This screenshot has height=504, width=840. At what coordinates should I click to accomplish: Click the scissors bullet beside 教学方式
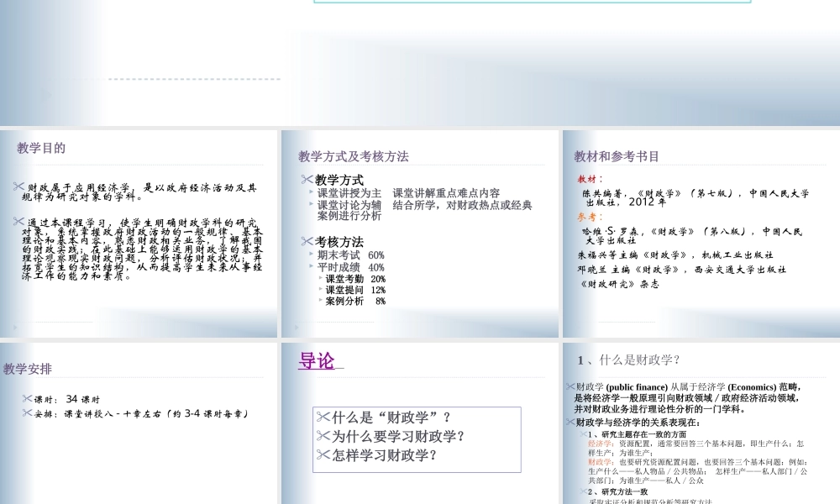pos(307,180)
